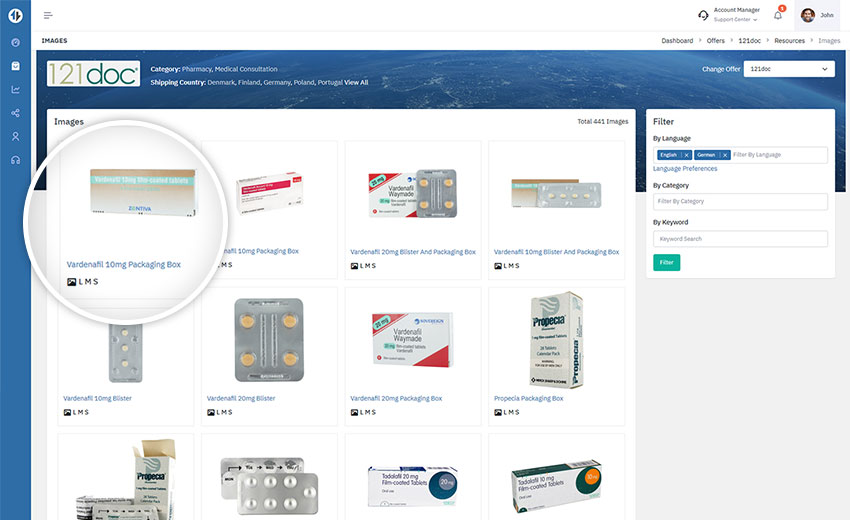
Task: Open Vardenafil 20mg Packaging Box title link
Action: [396, 398]
